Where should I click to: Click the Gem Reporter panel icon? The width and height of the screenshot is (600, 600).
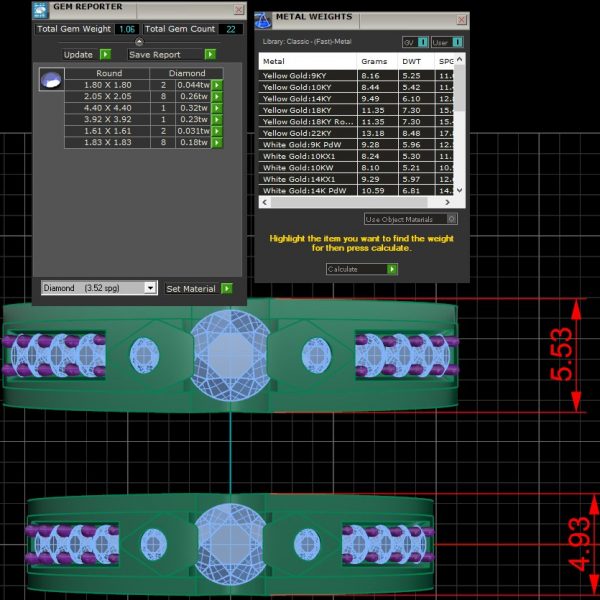(41, 10)
